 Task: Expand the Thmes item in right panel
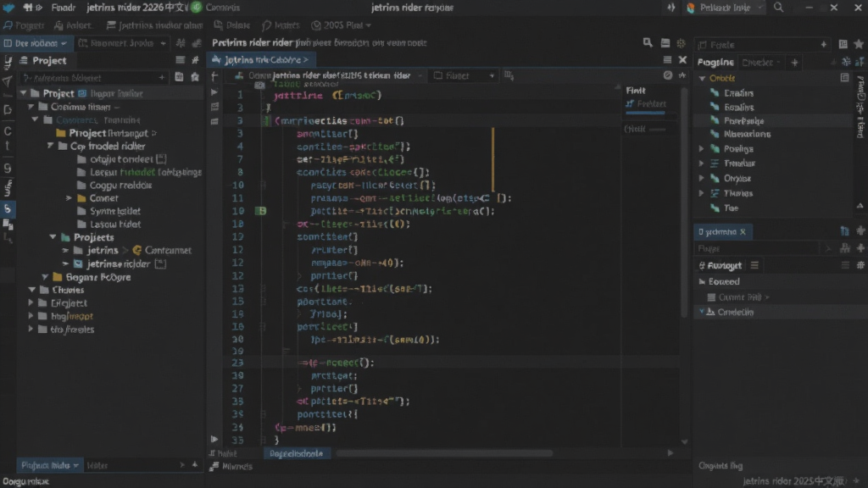pyautogui.click(x=701, y=193)
